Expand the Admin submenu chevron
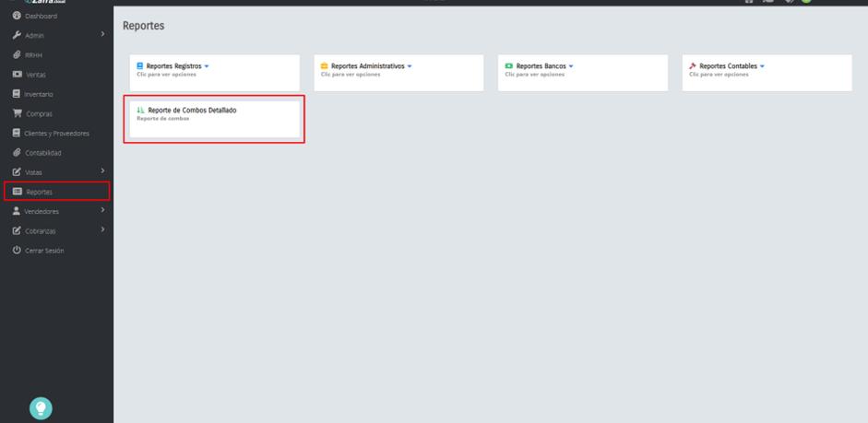This screenshot has width=868, height=423. click(103, 34)
